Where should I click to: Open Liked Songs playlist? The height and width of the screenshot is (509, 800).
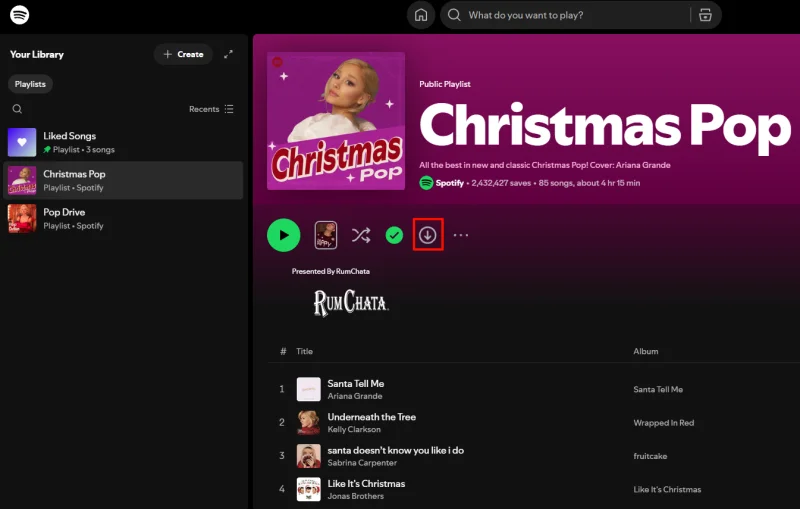[x=122, y=142]
